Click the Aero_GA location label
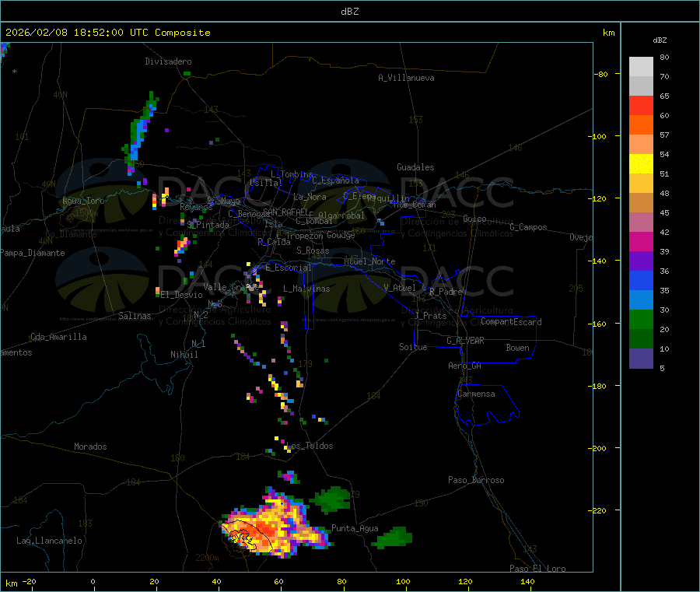 pyautogui.click(x=464, y=366)
